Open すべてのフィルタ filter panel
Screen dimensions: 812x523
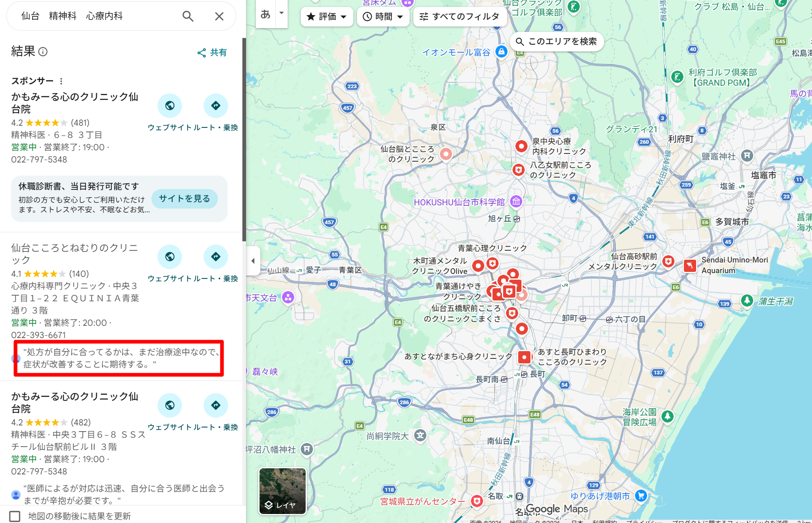pyautogui.click(x=460, y=17)
